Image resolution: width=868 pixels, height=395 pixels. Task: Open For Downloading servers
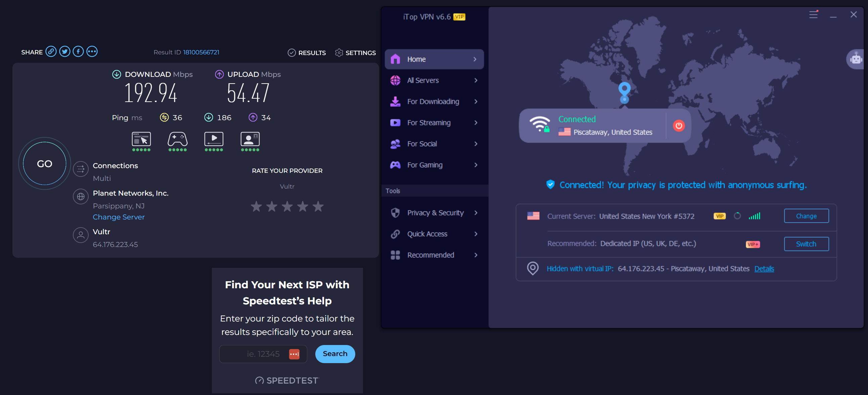point(434,102)
